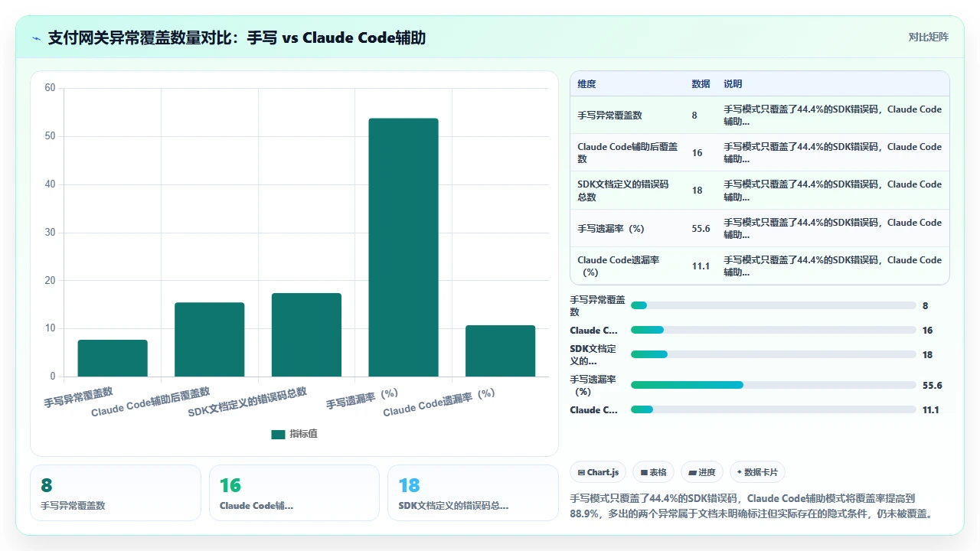Click table cell Claude Code辅助后覆盖数
This screenshot has height=551, width=980.
coord(628,152)
